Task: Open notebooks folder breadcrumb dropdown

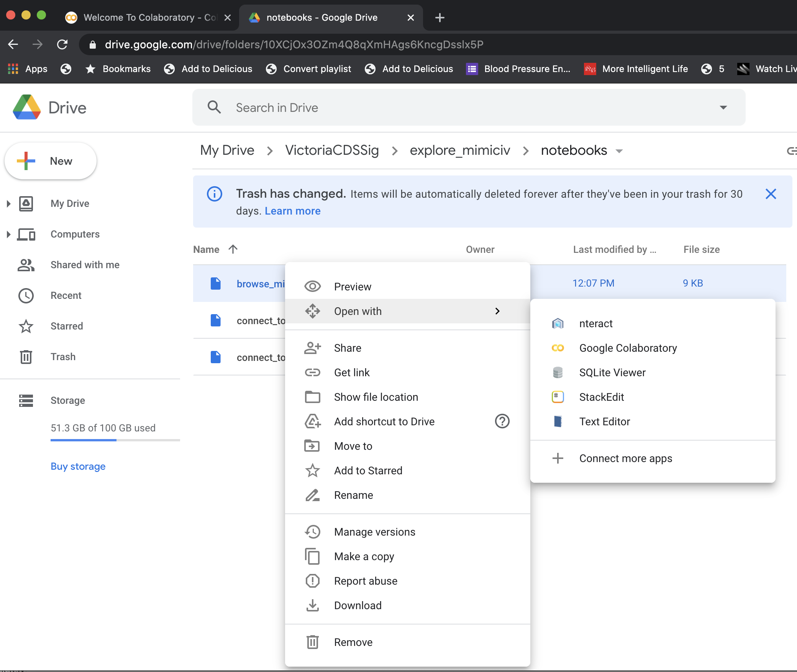Action: pos(619,151)
